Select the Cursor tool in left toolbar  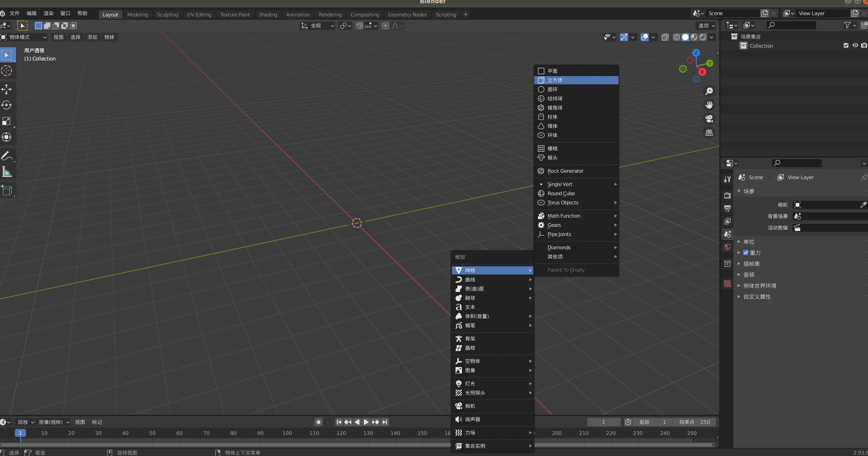(7, 71)
